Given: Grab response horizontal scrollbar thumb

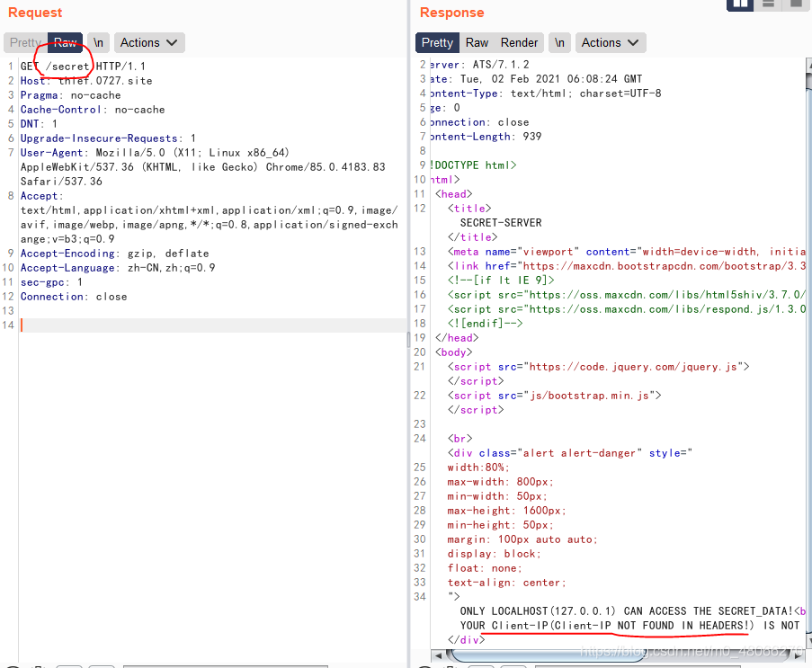Looking at the screenshot, I should [549, 655].
